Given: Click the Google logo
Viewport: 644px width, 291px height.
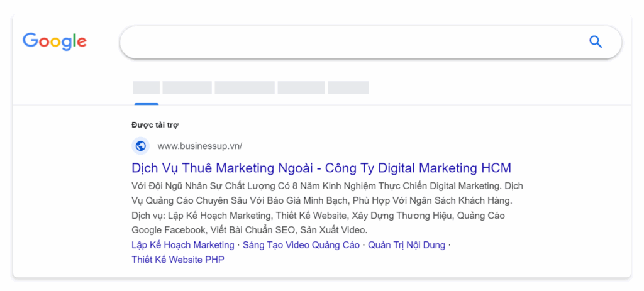Looking at the screenshot, I should pos(55,41).
